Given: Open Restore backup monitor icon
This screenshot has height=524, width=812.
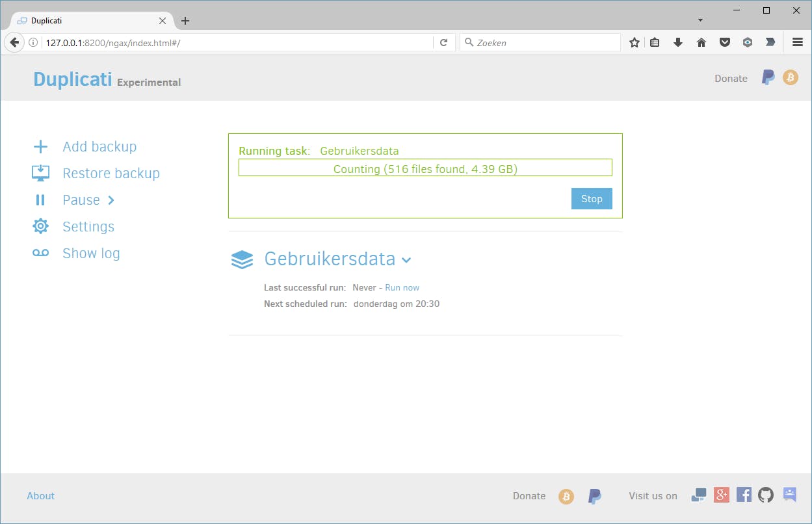Looking at the screenshot, I should [41, 173].
